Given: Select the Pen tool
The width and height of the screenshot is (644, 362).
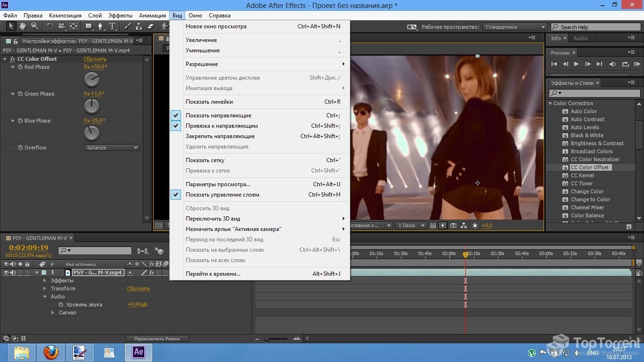Looking at the screenshot, I should point(101,26).
